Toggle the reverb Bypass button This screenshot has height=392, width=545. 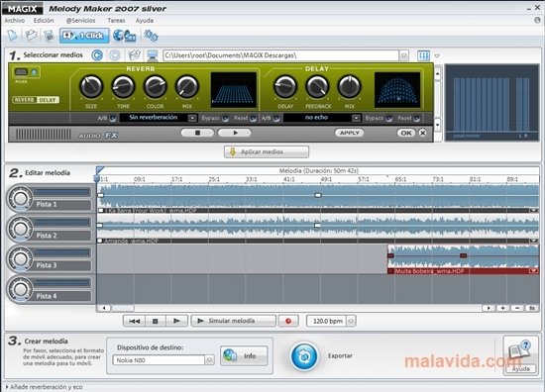point(225,119)
